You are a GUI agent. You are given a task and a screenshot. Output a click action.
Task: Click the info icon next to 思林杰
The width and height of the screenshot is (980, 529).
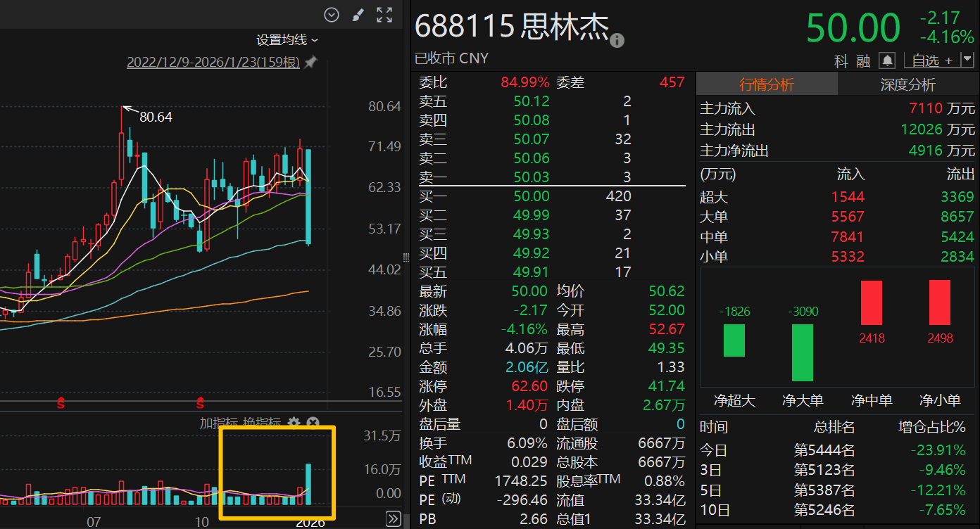pos(617,41)
